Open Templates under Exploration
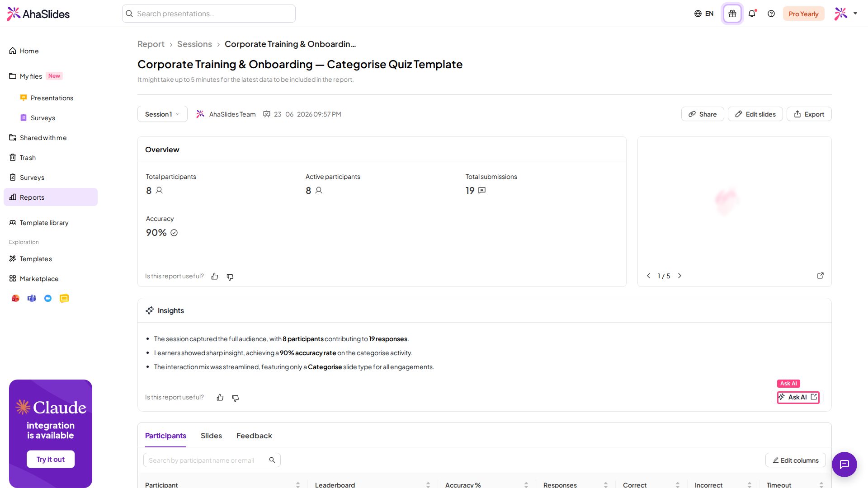Image resolution: width=868 pixels, height=488 pixels. point(51,259)
